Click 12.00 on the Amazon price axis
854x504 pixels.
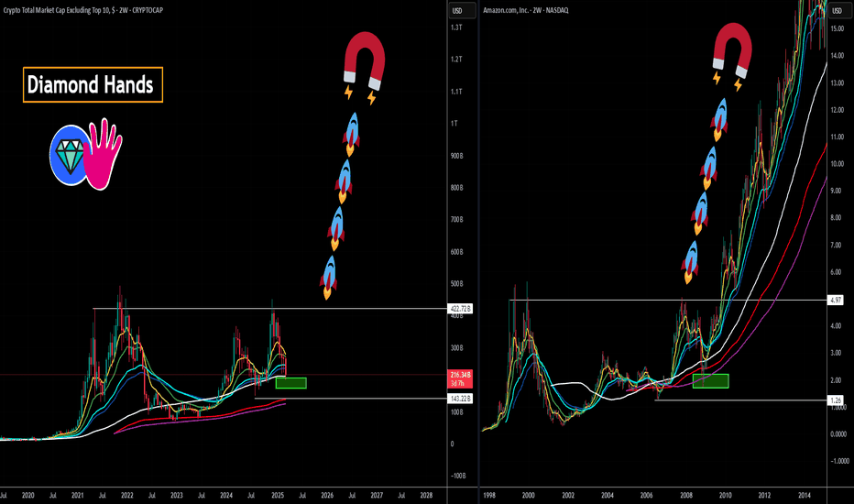coord(838,110)
